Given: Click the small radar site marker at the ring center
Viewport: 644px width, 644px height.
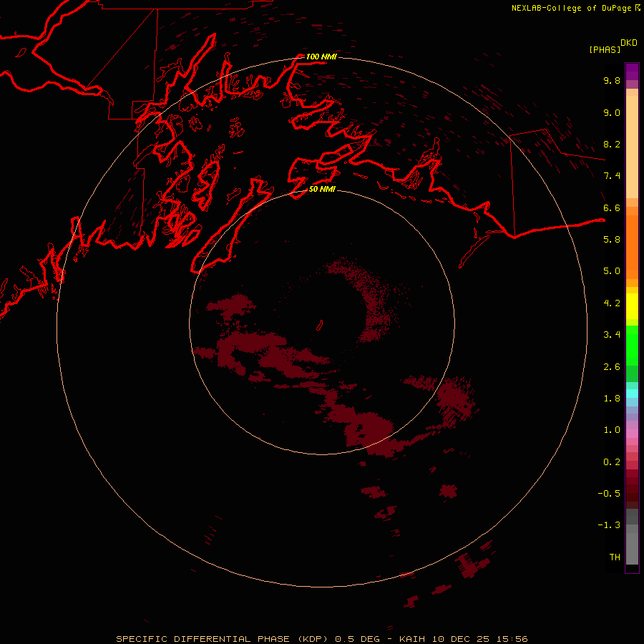Looking at the screenshot, I should (x=320, y=326).
